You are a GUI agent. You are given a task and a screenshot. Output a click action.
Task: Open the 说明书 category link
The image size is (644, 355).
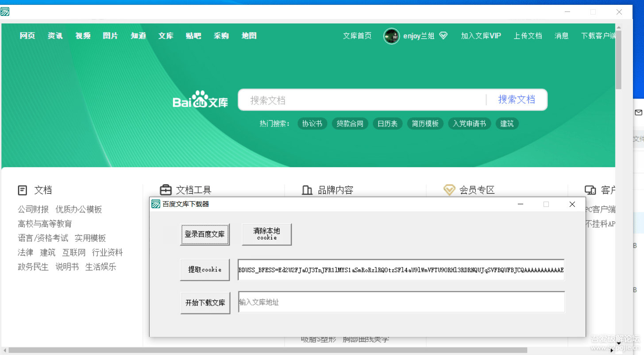[x=67, y=267]
